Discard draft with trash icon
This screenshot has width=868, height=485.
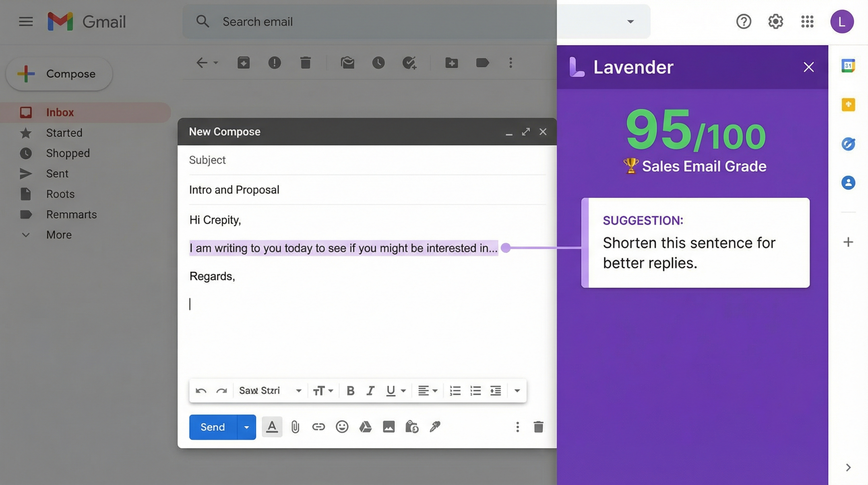[x=538, y=427]
